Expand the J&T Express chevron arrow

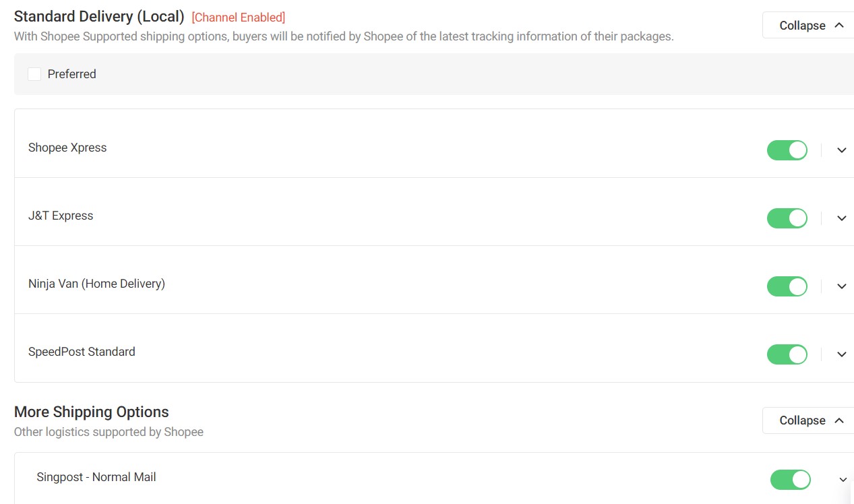point(841,218)
